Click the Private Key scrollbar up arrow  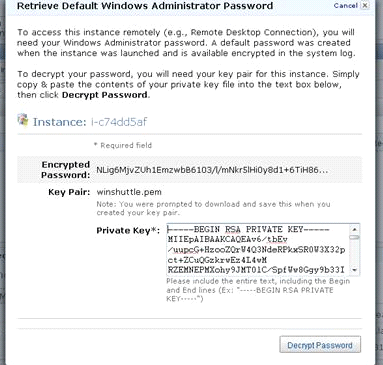point(355,229)
